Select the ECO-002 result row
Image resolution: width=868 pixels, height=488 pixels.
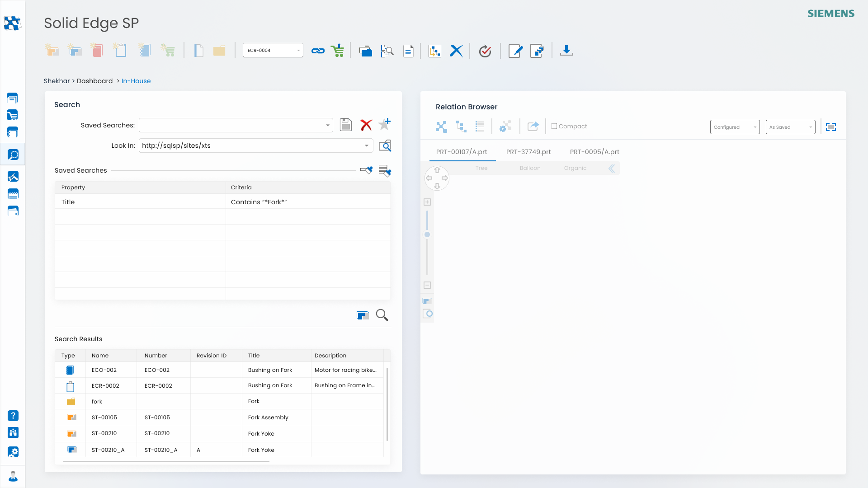click(220, 370)
